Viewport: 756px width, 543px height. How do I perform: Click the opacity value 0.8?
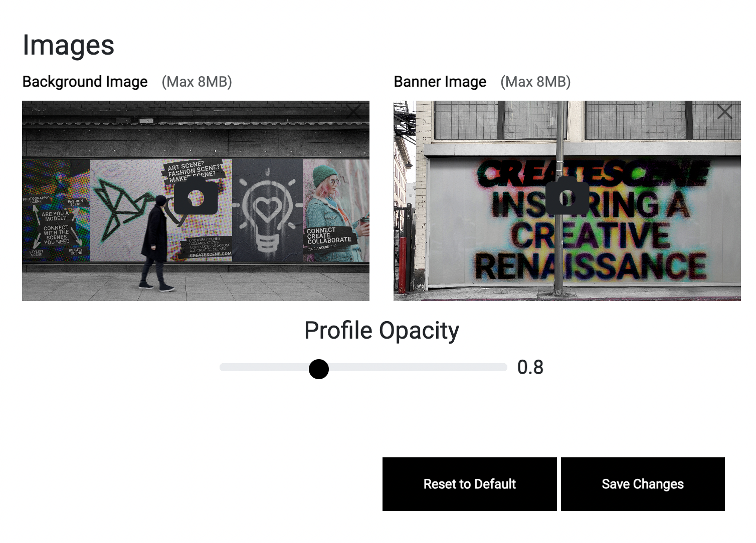[x=530, y=368]
